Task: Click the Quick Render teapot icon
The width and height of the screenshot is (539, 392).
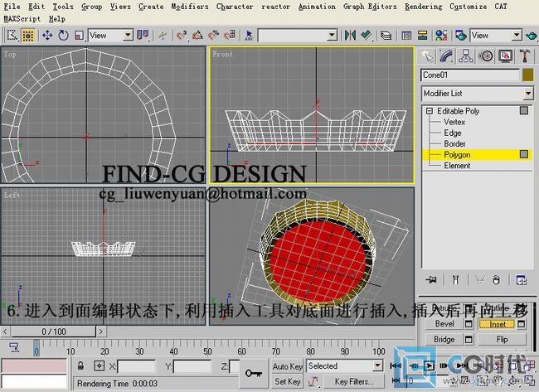Action: [x=531, y=35]
